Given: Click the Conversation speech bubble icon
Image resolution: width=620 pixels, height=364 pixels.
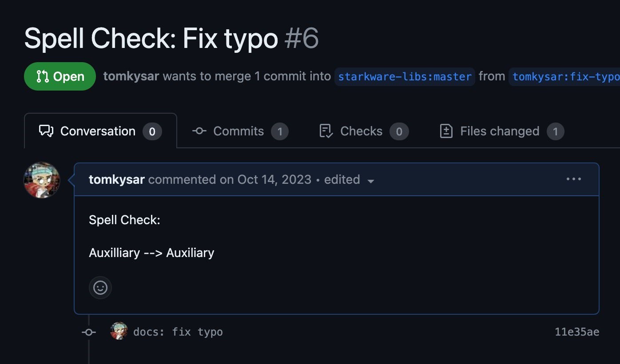Looking at the screenshot, I should click(x=46, y=131).
